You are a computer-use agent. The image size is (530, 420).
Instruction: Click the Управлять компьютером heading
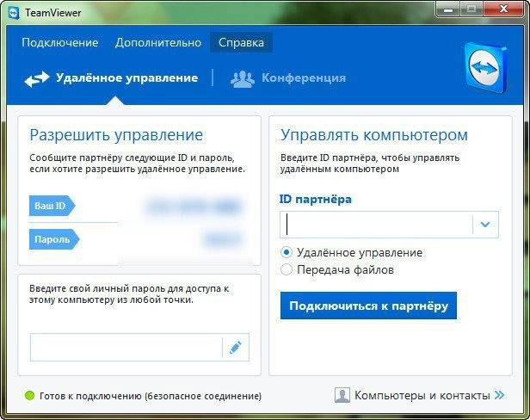(x=374, y=135)
